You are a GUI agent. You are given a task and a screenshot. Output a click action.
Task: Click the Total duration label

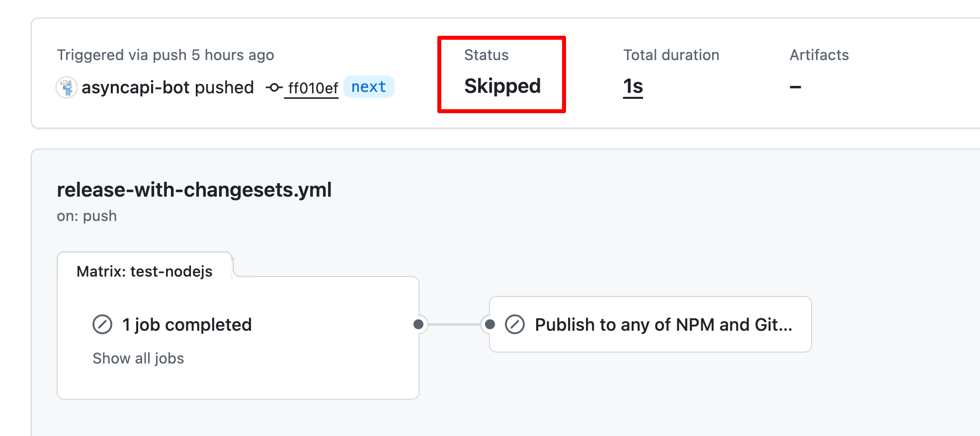671,55
